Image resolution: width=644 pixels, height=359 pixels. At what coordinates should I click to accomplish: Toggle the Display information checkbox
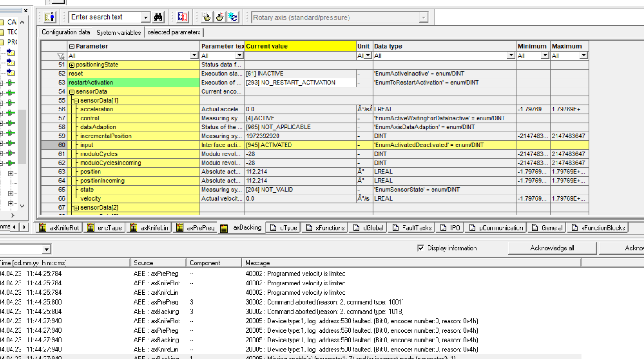pyautogui.click(x=420, y=248)
